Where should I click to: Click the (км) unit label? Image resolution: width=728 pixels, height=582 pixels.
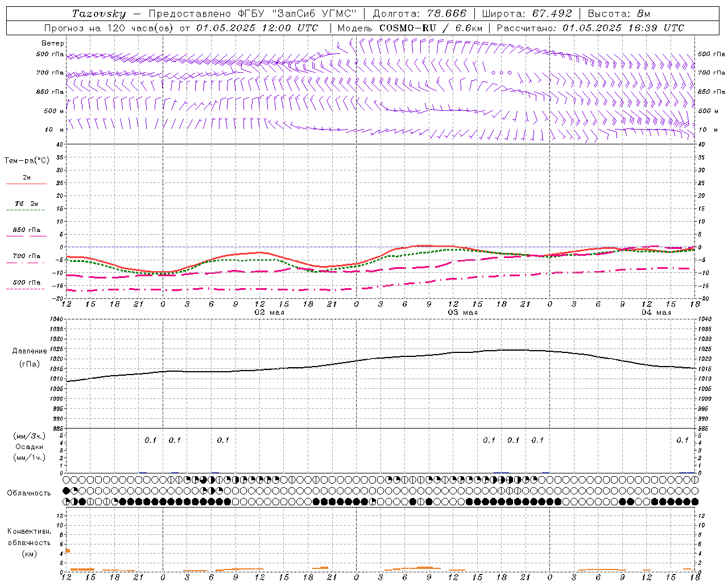[30, 554]
